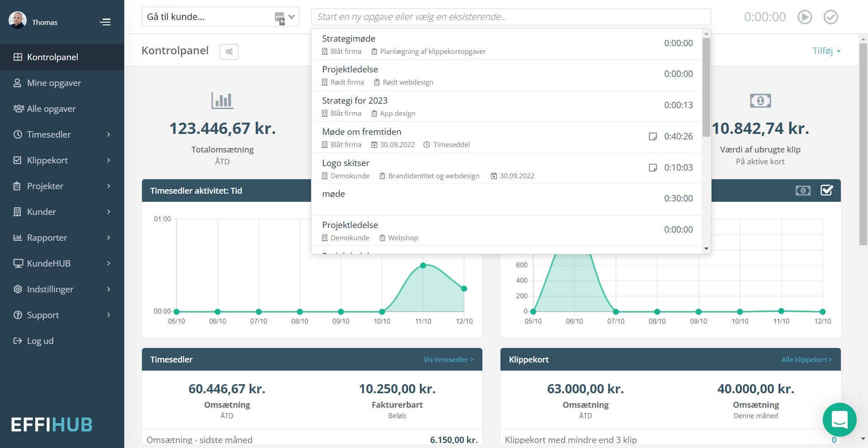Click the 12/10 data point on Tid chart
This screenshot has height=448, width=868.
point(464,289)
